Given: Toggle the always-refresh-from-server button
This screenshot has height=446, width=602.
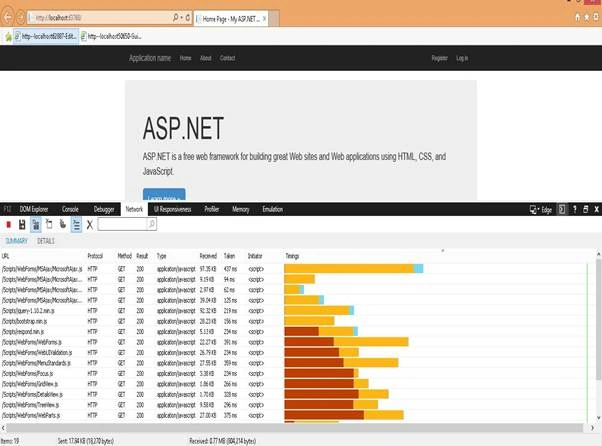Looking at the screenshot, I should [36, 225].
